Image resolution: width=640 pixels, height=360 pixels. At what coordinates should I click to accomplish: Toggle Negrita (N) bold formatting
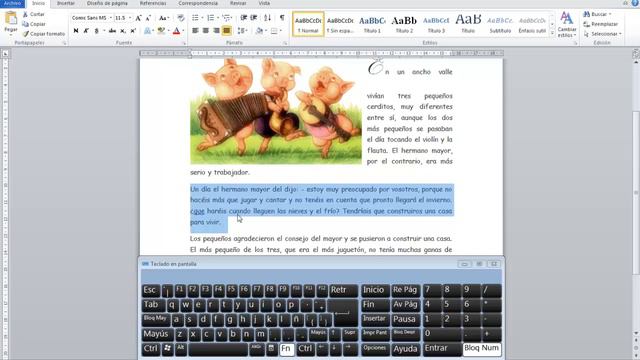click(x=76, y=31)
